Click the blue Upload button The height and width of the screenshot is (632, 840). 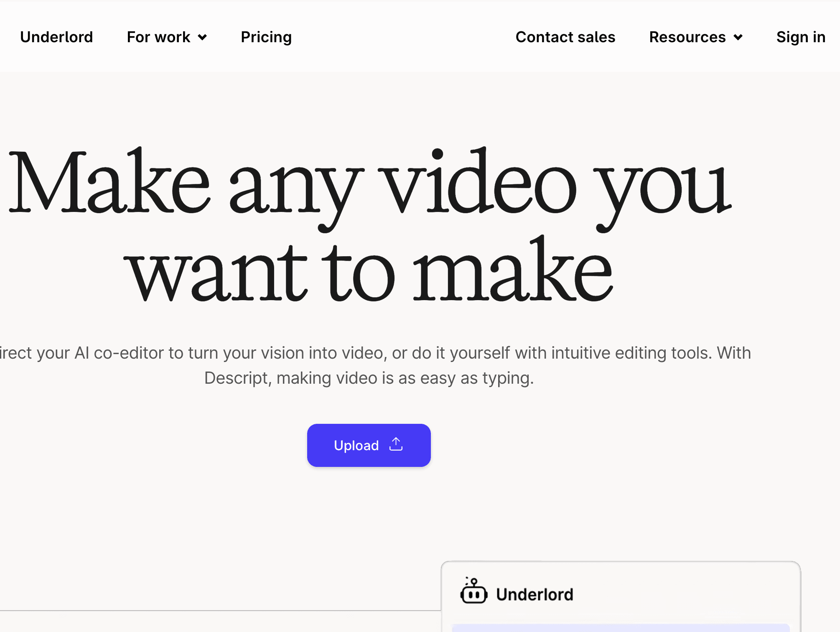click(369, 445)
